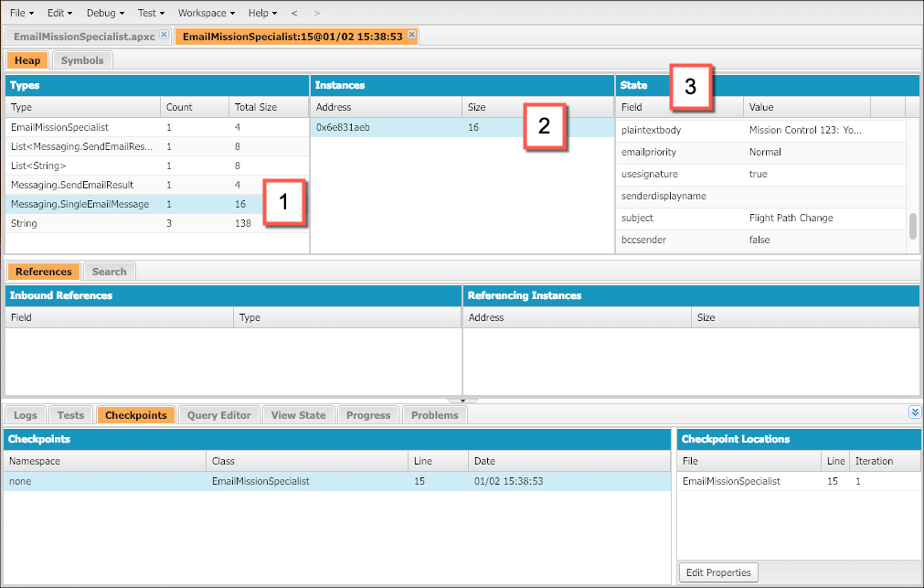Image resolution: width=924 pixels, height=588 pixels.
Task: Click the Checkpoints Class column header
Action: point(307,461)
